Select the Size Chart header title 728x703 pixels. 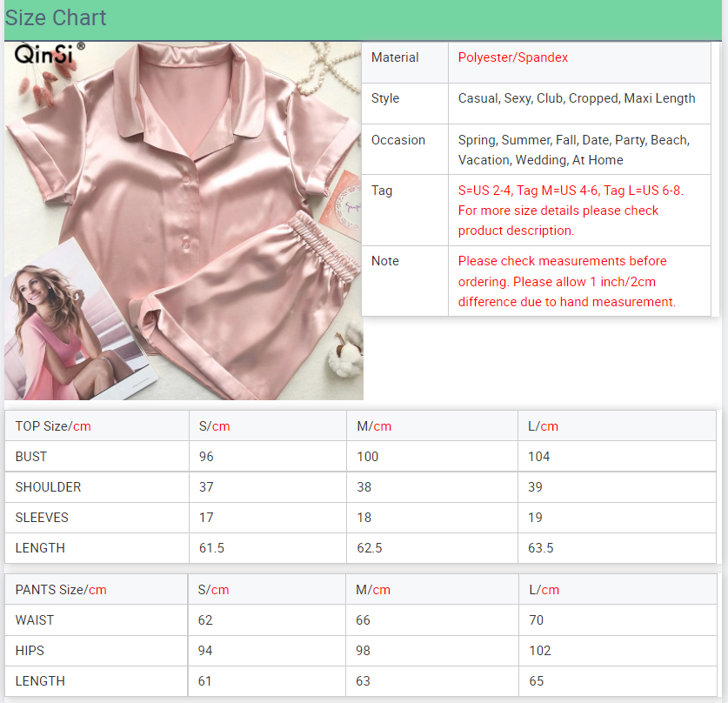click(56, 17)
